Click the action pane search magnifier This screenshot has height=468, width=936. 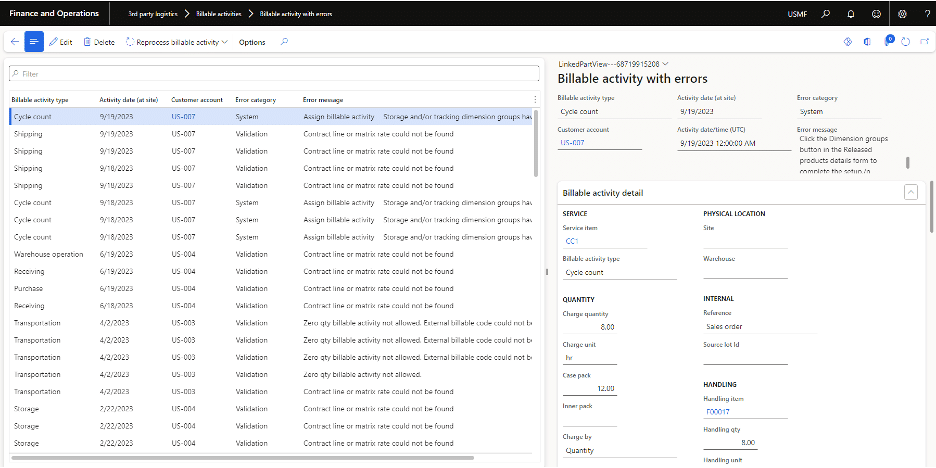coord(285,42)
